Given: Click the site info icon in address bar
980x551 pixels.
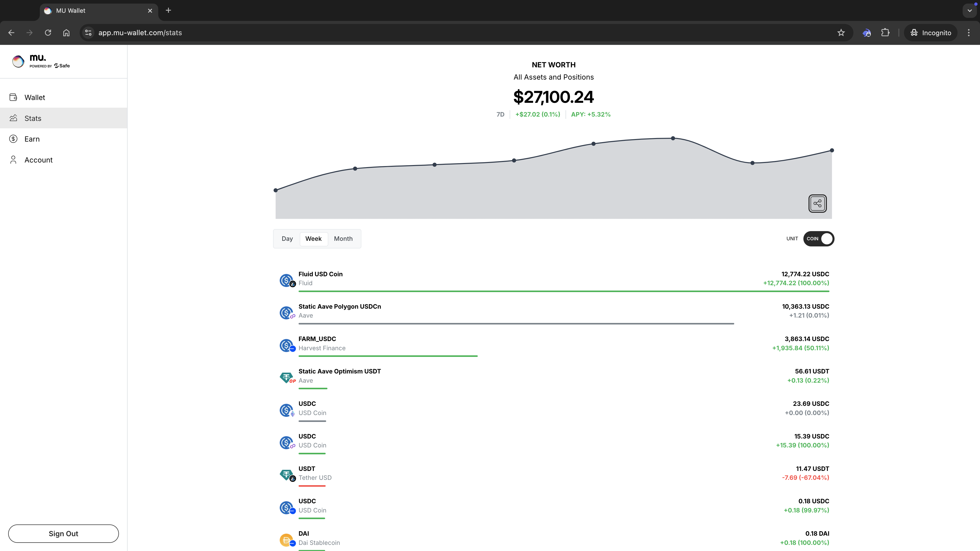Looking at the screenshot, I should point(88,33).
